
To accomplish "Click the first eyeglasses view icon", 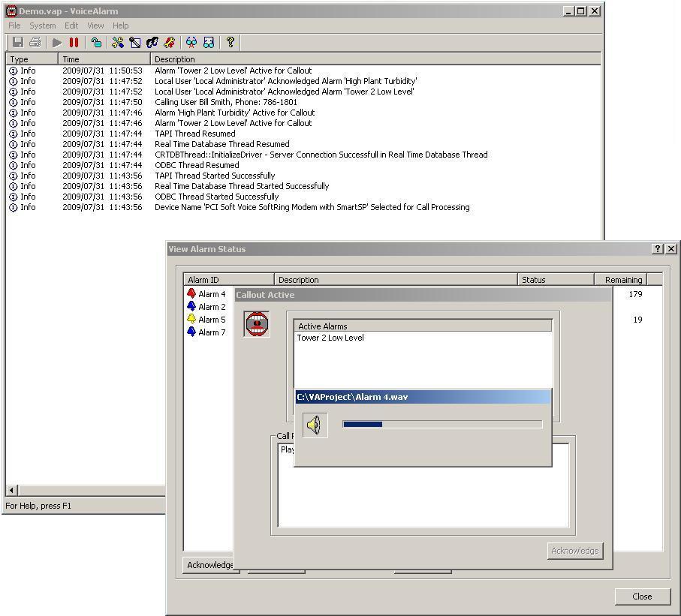I will click(191, 43).
